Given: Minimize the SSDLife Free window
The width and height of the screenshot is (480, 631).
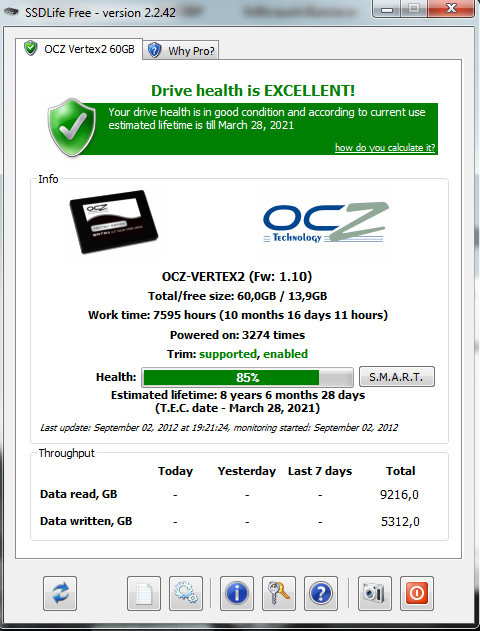Looking at the screenshot, I should [387, 8].
